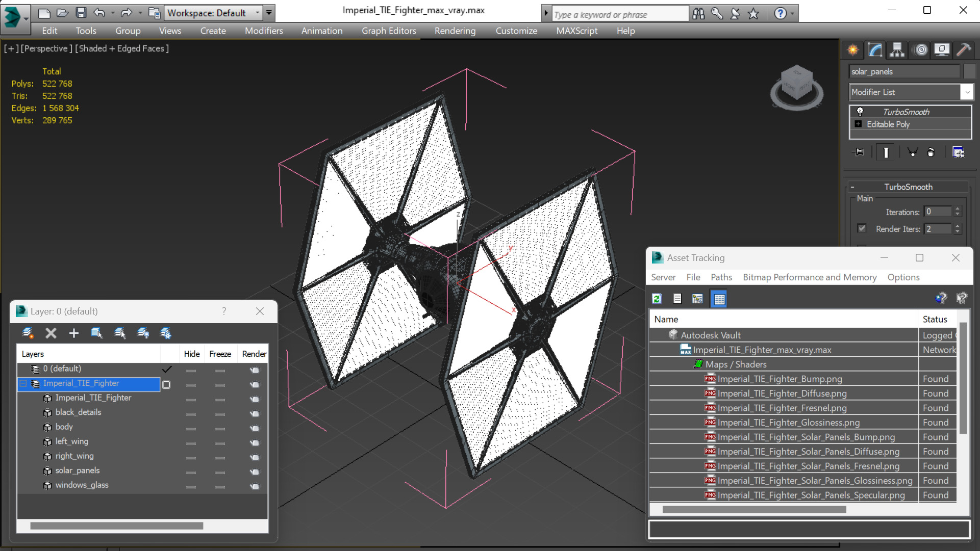Open the redo history dropdown arrow
The image size is (980, 551).
140,13
